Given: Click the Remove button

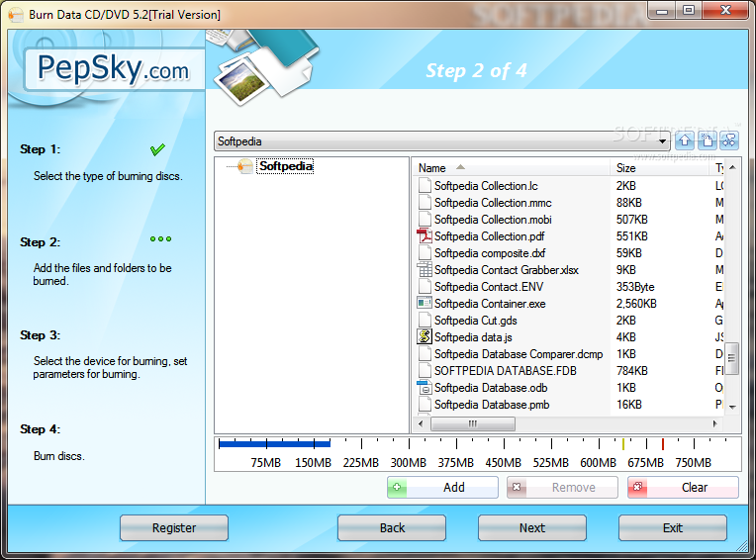Looking at the screenshot, I should click(x=562, y=487).
